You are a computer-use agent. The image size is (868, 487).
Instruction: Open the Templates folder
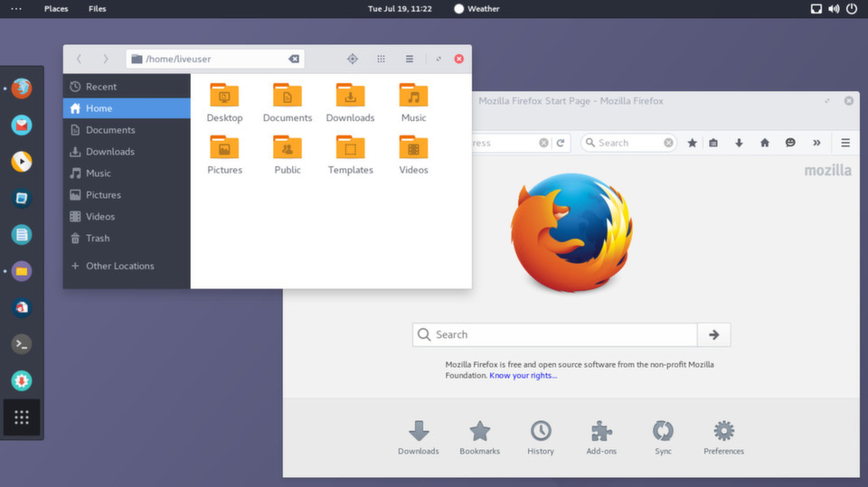coord(351,155)
